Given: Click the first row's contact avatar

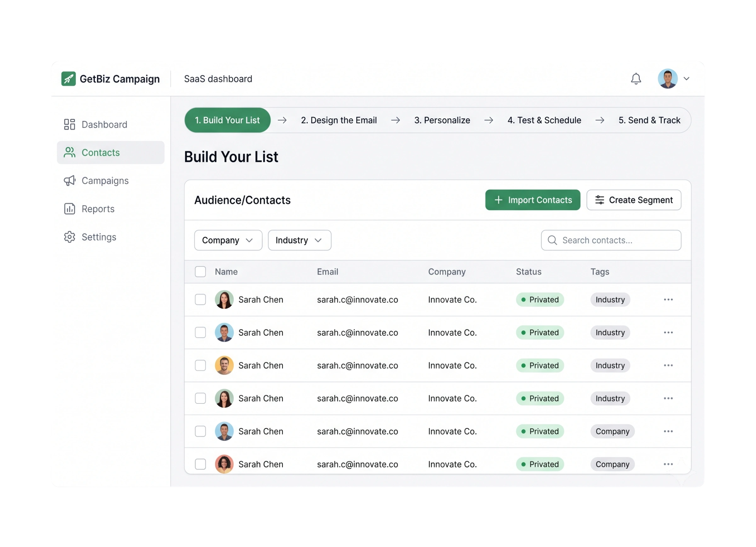Looking at the screenshot, I should [224, 300].
